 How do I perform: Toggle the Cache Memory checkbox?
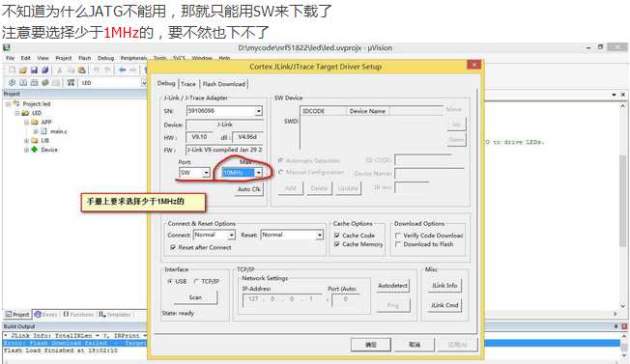point(336,244)
